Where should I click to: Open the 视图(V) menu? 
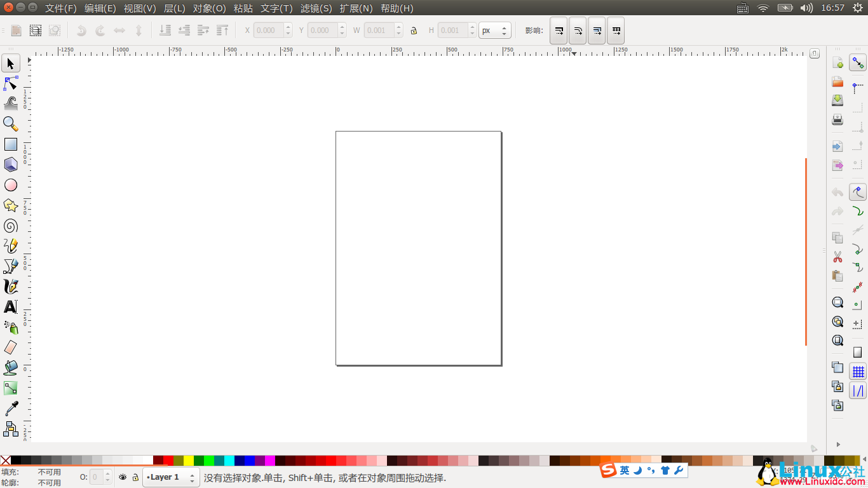[x=140, y=8]
